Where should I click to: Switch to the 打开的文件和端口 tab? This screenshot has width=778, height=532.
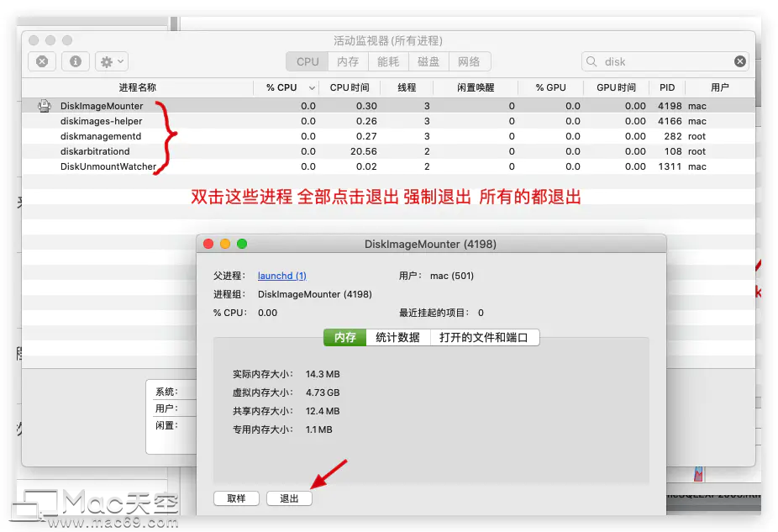tap(484, 338)
